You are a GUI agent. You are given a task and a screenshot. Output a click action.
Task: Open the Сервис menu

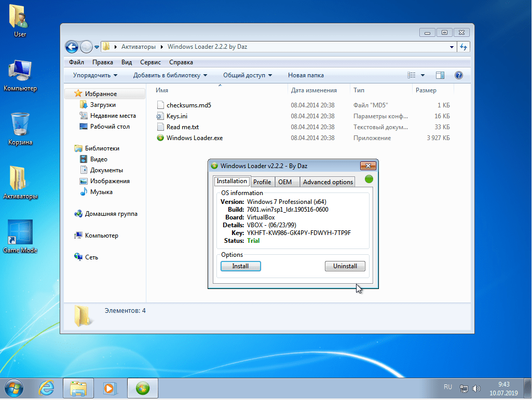pyautogui.click(x=150, y=62)
